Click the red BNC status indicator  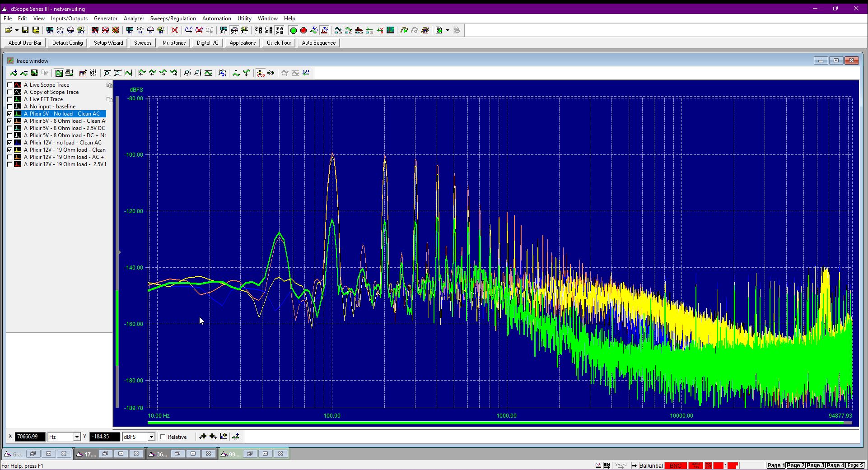676,465
